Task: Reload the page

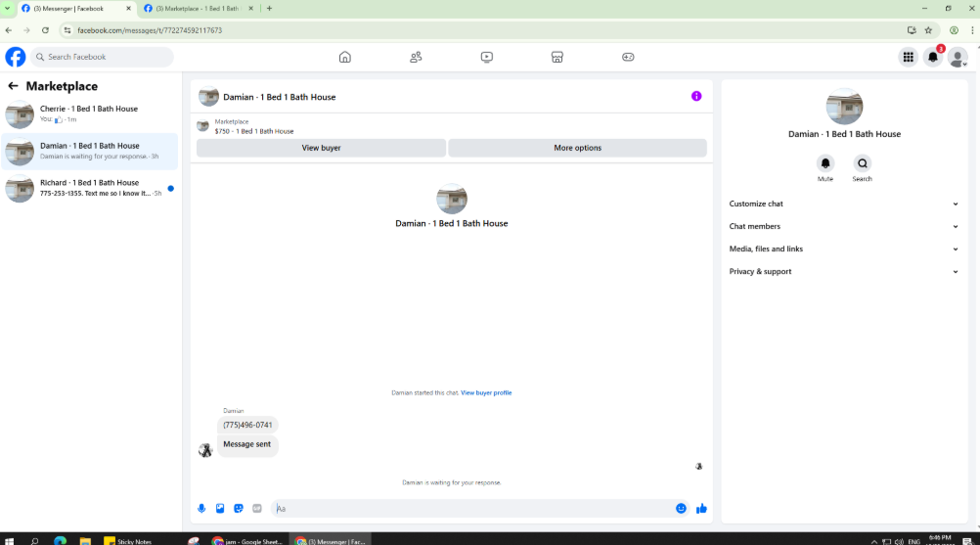Action: click(45, 30)
